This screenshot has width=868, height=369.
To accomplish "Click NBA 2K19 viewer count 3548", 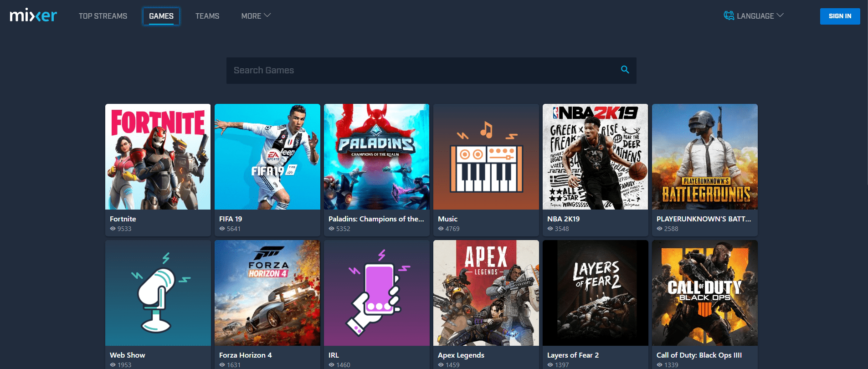I will coord(562,229).
